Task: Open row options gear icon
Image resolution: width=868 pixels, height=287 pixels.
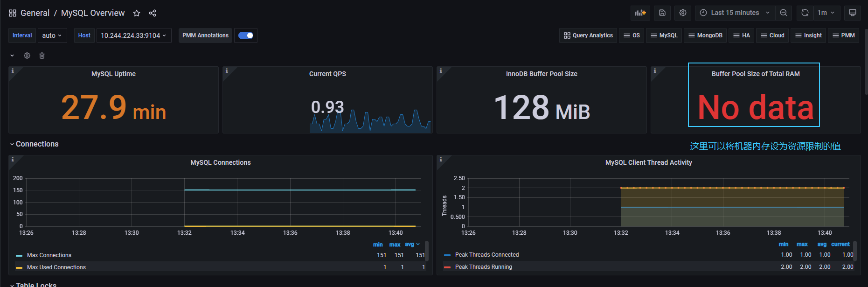Action: point(27,56)
